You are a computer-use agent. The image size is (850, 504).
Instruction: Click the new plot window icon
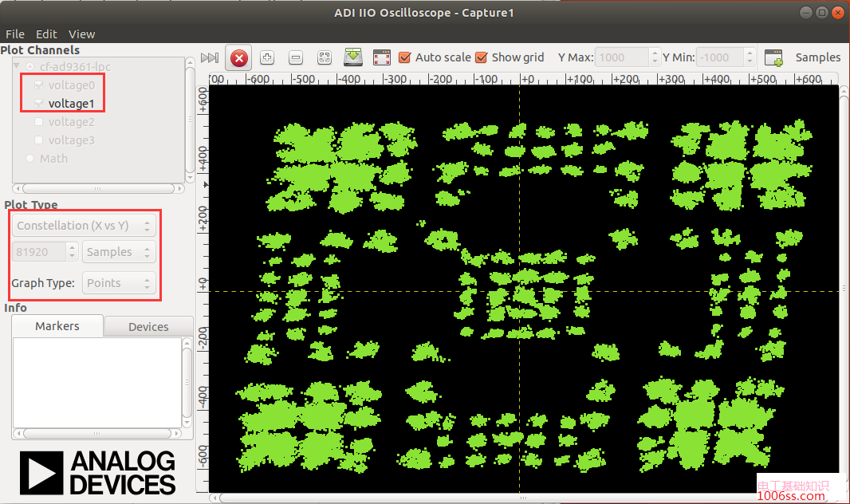pyautogui.click(x=773, y=57)
